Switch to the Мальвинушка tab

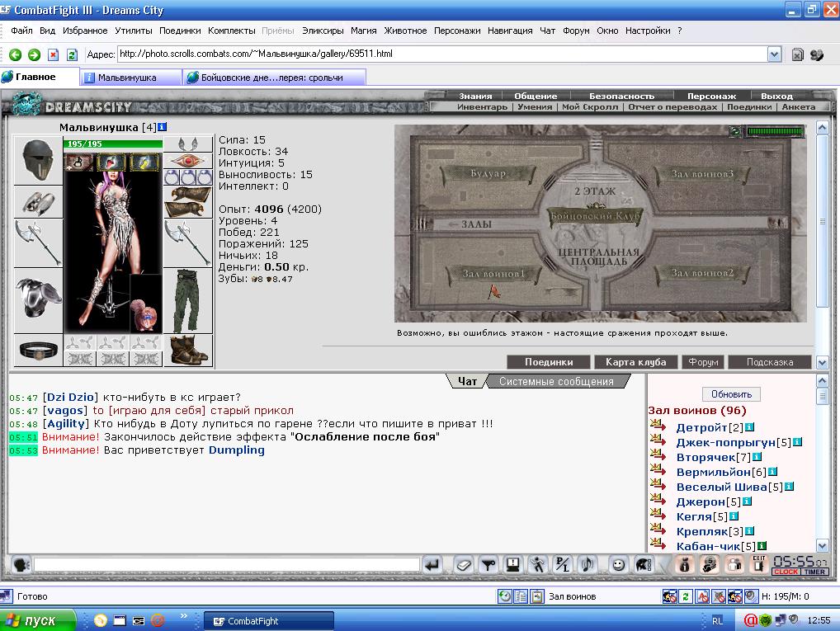pyautogui.click(x=131, y=78)
